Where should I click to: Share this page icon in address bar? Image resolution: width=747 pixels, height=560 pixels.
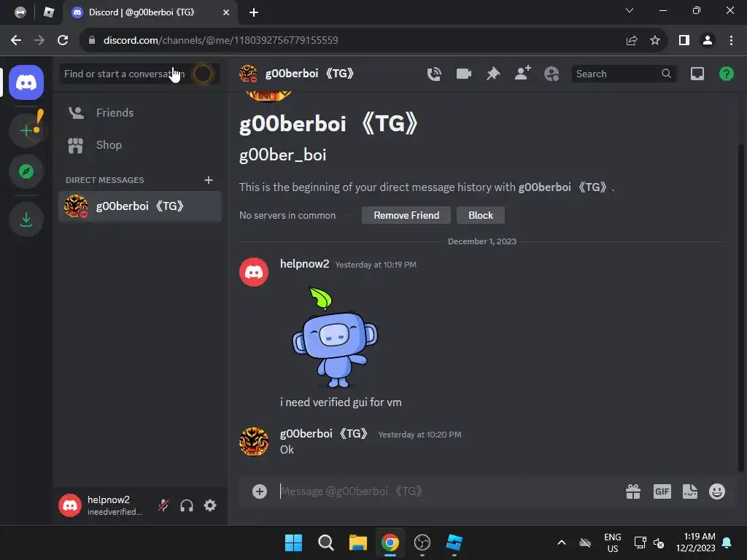click(x=632, y=40)
